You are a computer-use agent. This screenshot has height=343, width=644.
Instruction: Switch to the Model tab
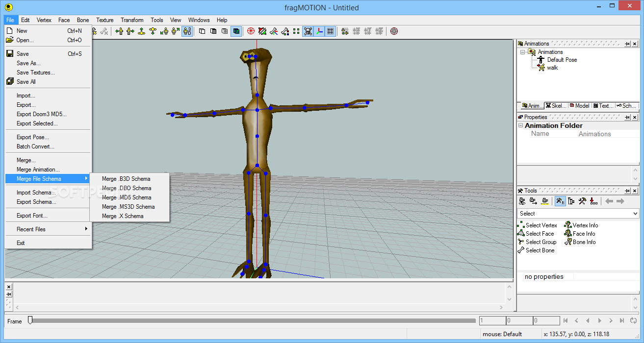(579, 106)
